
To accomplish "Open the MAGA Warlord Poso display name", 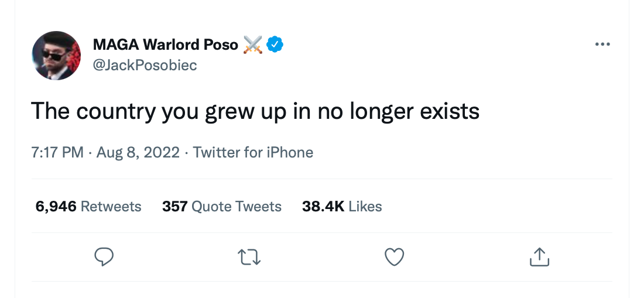I will [x=166, y=44].
